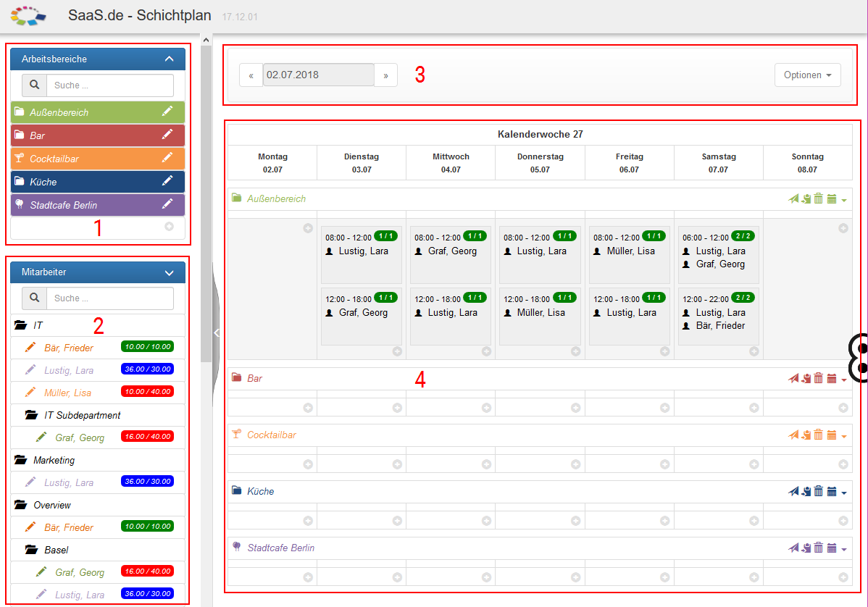Viewport: 868px width, 607px height.
Task: Open the Optionen dropdown
Action: pyautogui.click(x=808, y=75)
